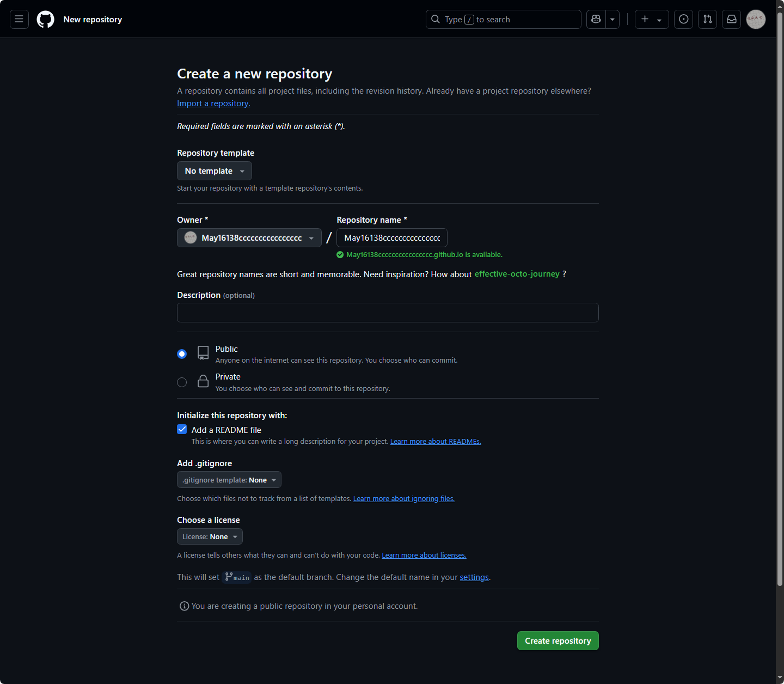Select the Private visibility radio button
This screenshot has height=684, width=784.
[182, 382]
